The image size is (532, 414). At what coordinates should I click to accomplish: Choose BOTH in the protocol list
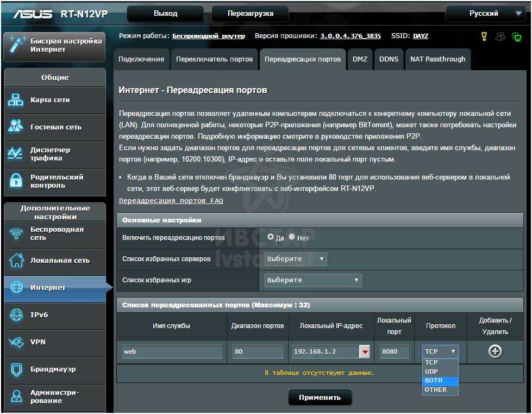[440, 380]
